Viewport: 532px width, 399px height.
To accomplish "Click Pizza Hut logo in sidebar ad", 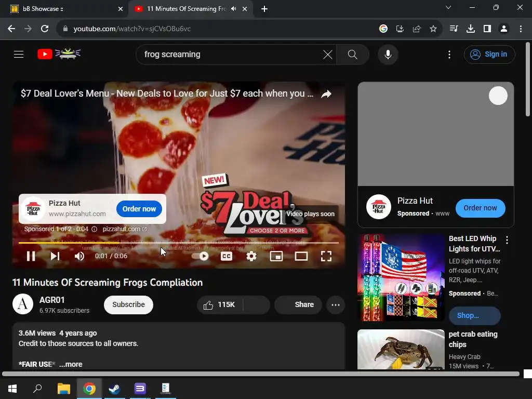I will coord(379,207).
